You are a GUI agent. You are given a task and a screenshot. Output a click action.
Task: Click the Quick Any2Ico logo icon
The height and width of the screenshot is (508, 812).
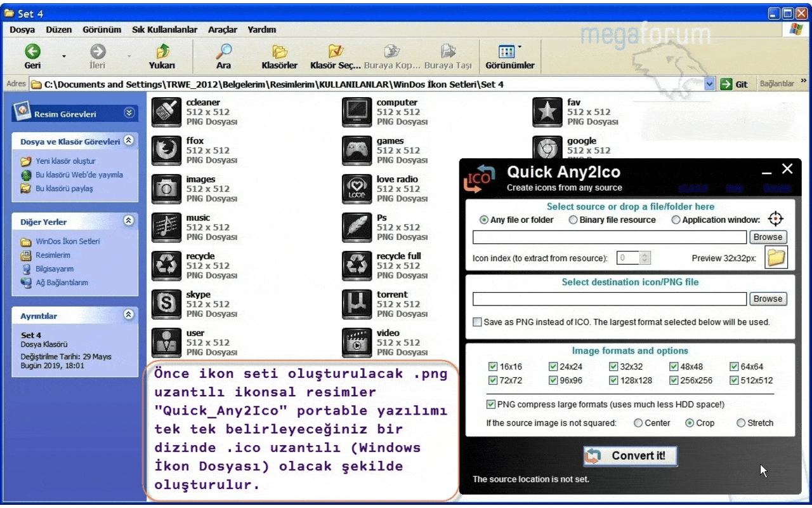480,178
